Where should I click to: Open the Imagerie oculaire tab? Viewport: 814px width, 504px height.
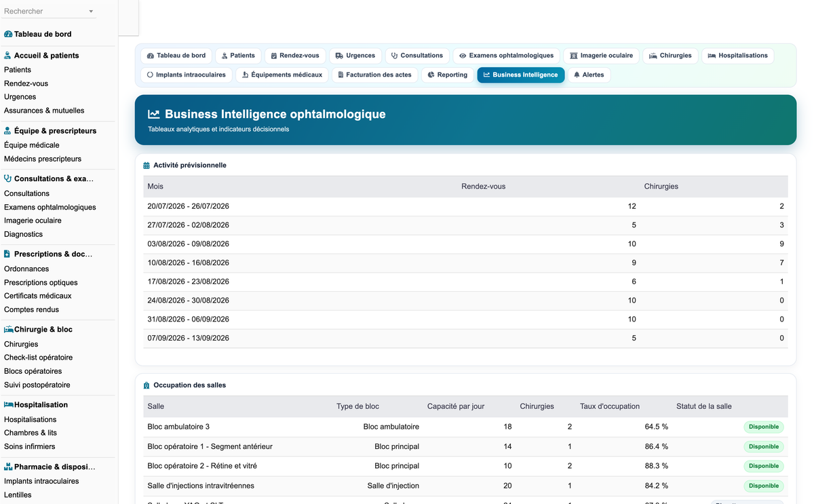coord(601,56)
